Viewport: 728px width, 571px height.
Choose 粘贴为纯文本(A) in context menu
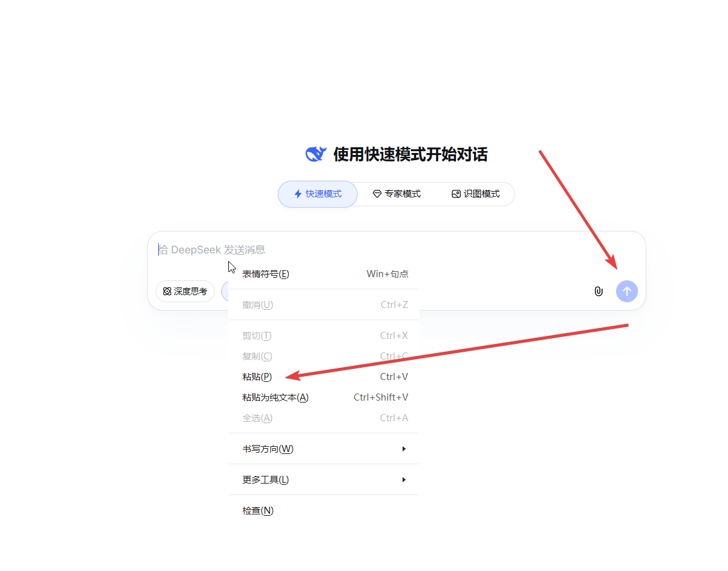323,397
